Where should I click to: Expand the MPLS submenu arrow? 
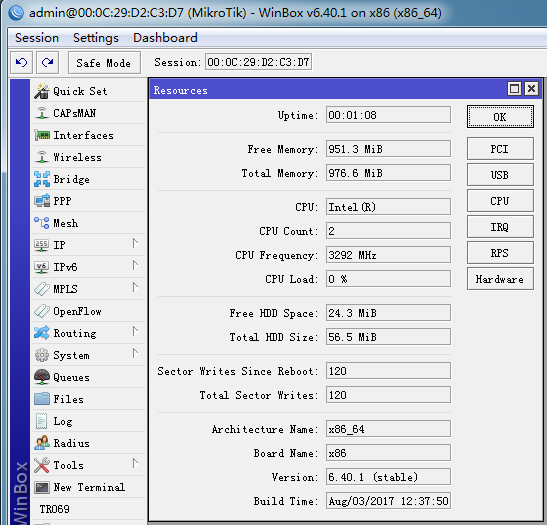[136, 287]
